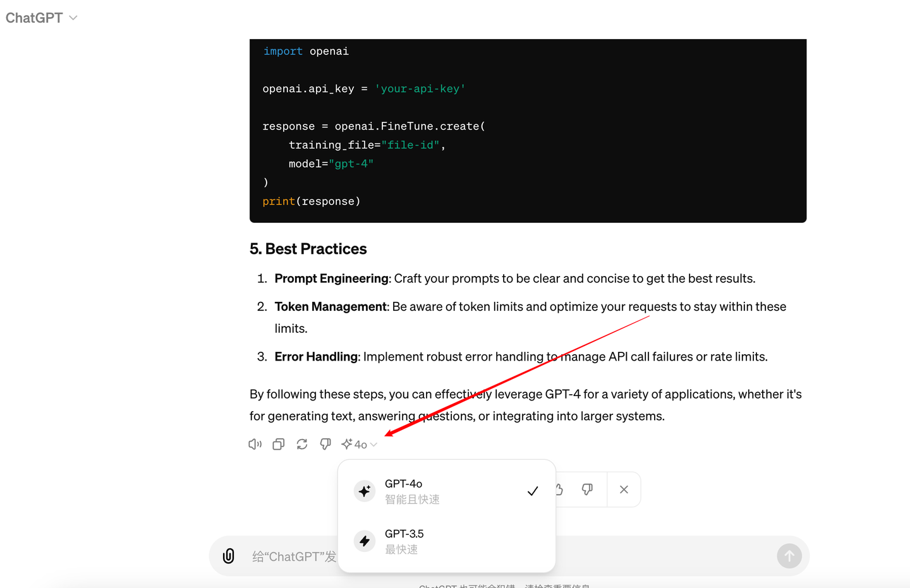Viewport: 910px width, 588px height.
Task: Click the read aloud speaker icon
Action: click(x=255, y=444)
